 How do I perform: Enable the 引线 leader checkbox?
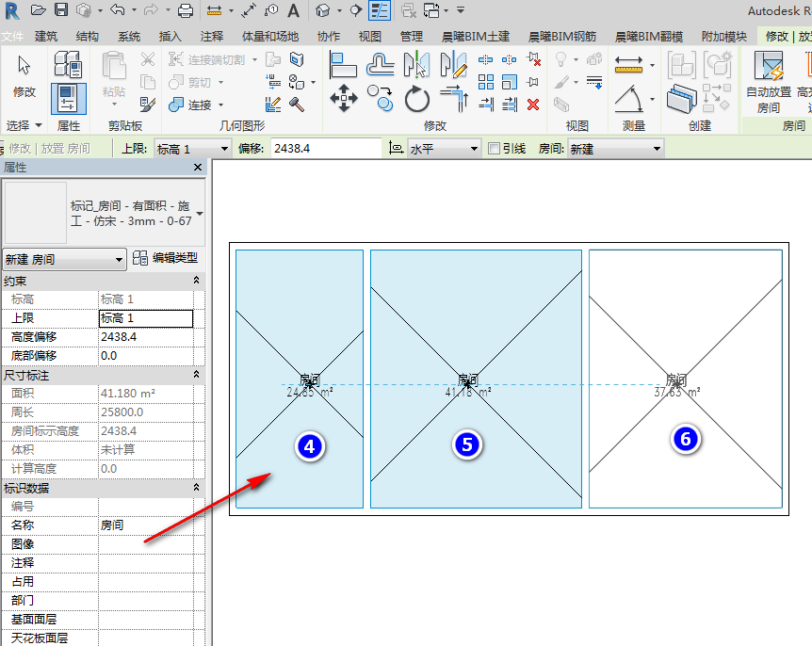coord(494,149)
